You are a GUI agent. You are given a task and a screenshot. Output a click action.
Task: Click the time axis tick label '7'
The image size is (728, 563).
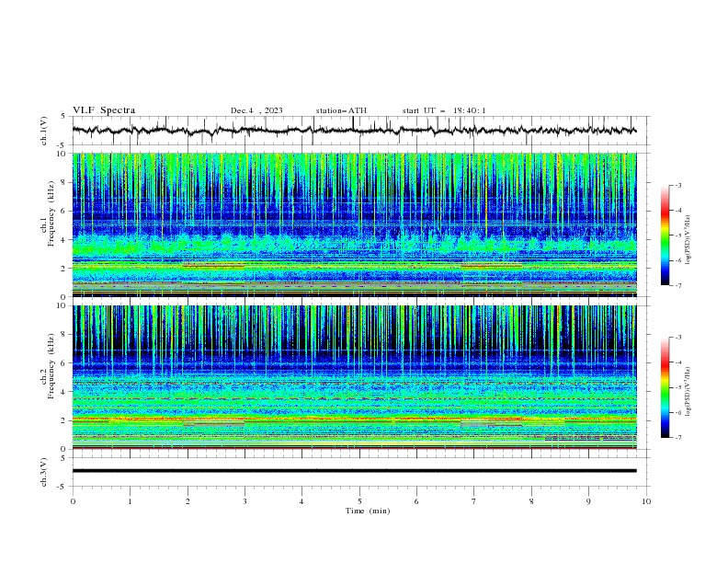click(474, 501)
